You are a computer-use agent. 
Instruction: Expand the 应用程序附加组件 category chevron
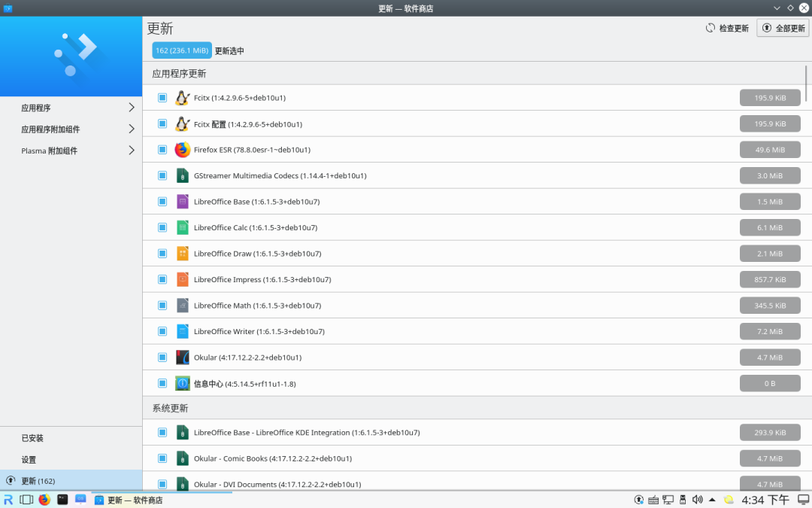coord(132,129)
